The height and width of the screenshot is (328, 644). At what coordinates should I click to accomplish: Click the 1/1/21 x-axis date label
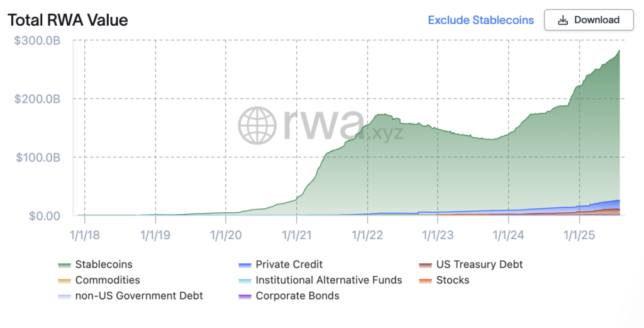[297, 235]
